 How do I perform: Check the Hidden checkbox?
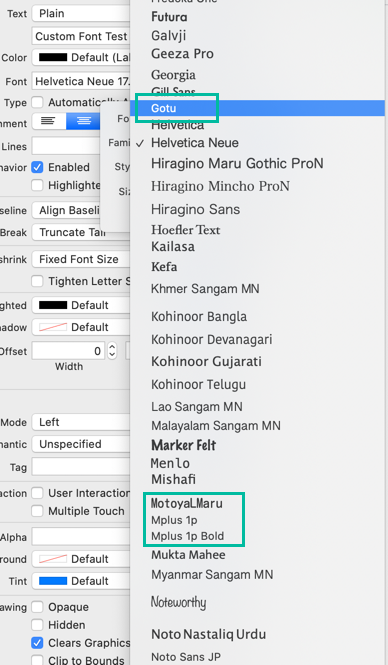click(x=37, y=625)
